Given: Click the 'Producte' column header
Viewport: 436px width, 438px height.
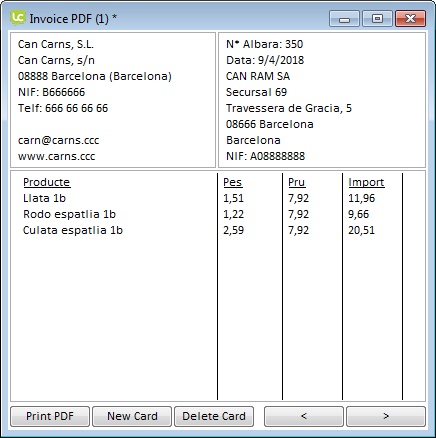Looking at the screenshot, I should pyautogui.click(x=46, y=182).
